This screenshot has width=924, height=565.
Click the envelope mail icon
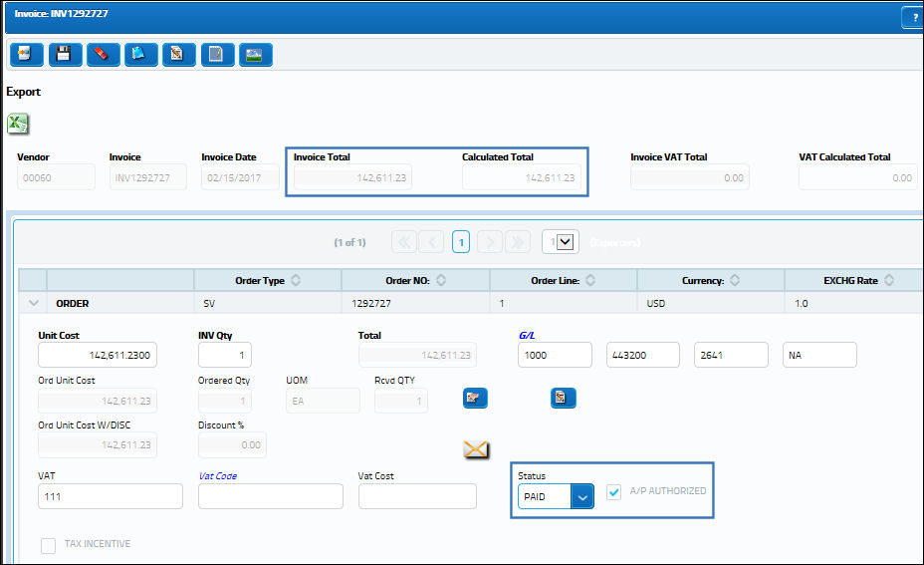[x=476, y=449]
